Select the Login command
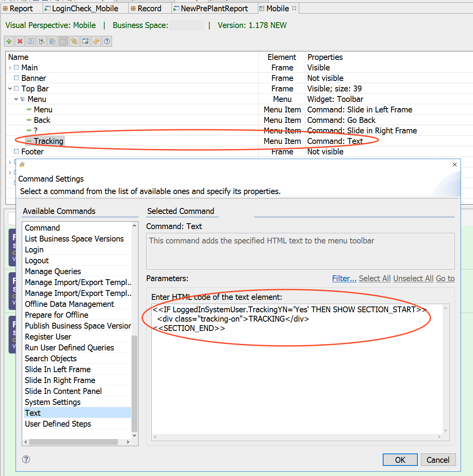This screenshot has width=473, height=476. [77, 250]
